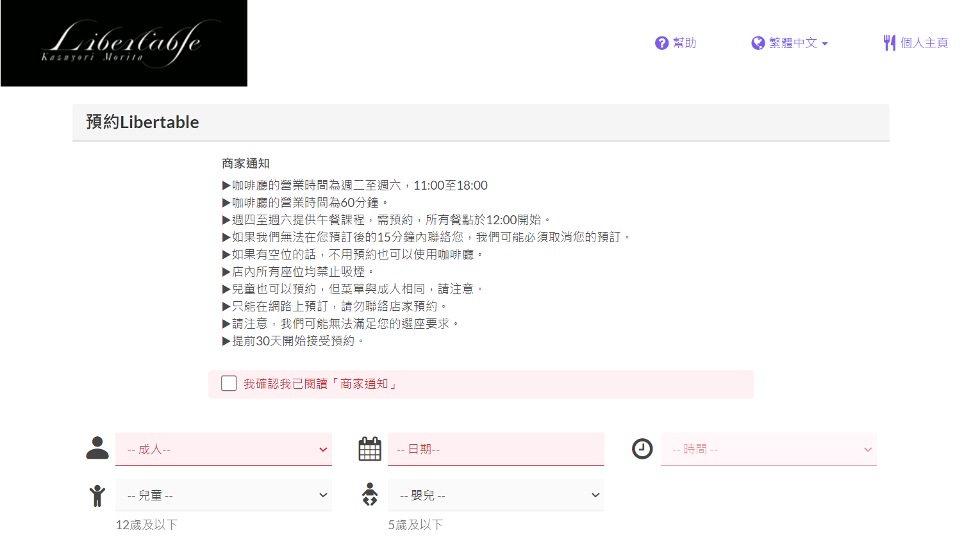The image size is (980, 560).
Task: Check the 我確認我已閱讀 confirmation checkbox
Action: tap(229, 383)
